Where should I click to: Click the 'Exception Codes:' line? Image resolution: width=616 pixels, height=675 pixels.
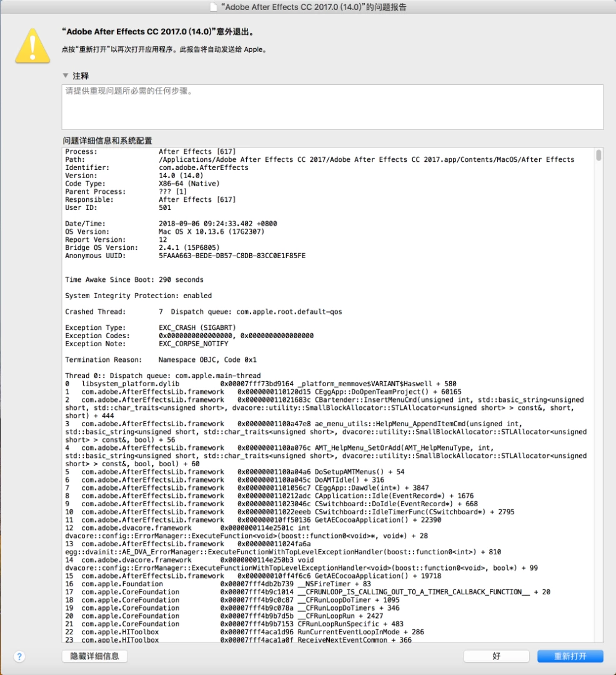coord(189,336)
